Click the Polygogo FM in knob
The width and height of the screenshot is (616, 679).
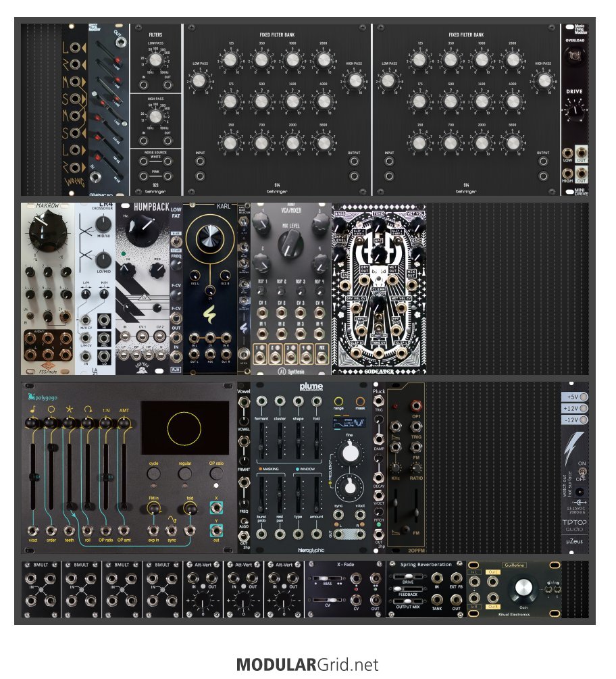[x=154, y=508]
